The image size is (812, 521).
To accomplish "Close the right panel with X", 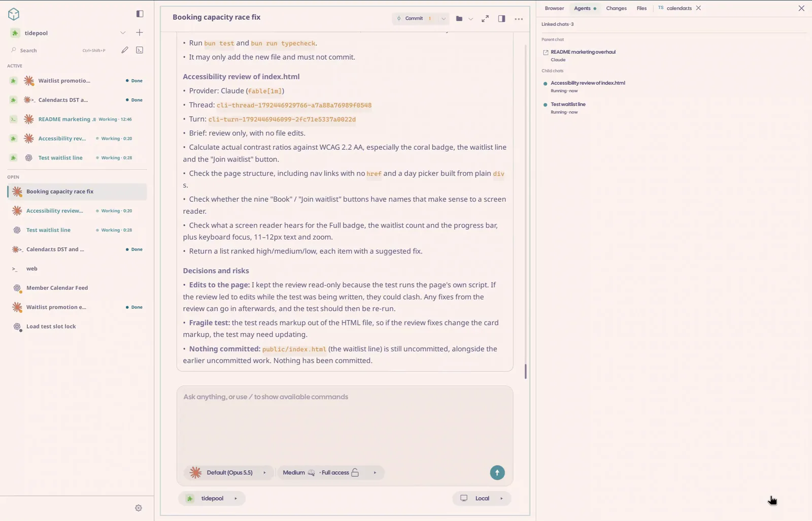I will [x=801, y=8].
